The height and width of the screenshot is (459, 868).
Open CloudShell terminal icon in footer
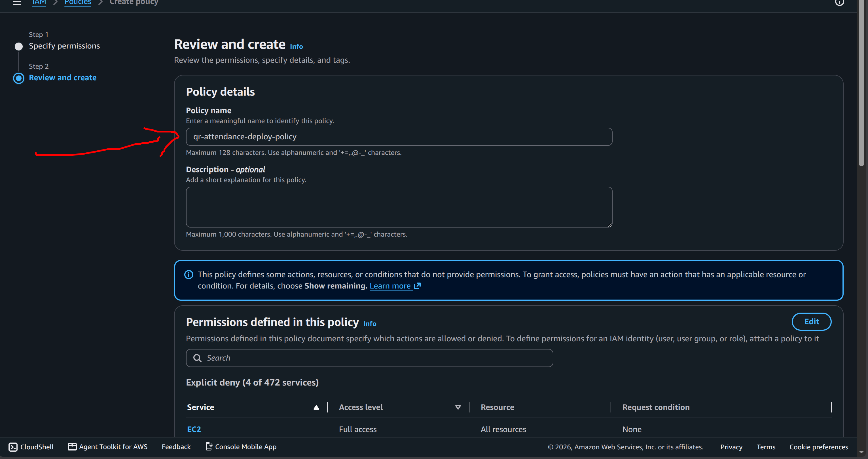(13, 447)
